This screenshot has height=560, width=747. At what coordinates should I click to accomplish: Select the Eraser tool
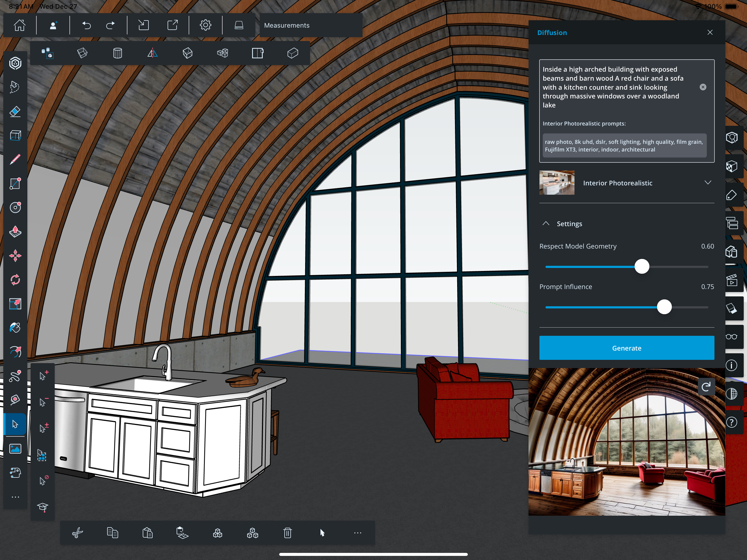pyautogui.click(x=15, y=112)
